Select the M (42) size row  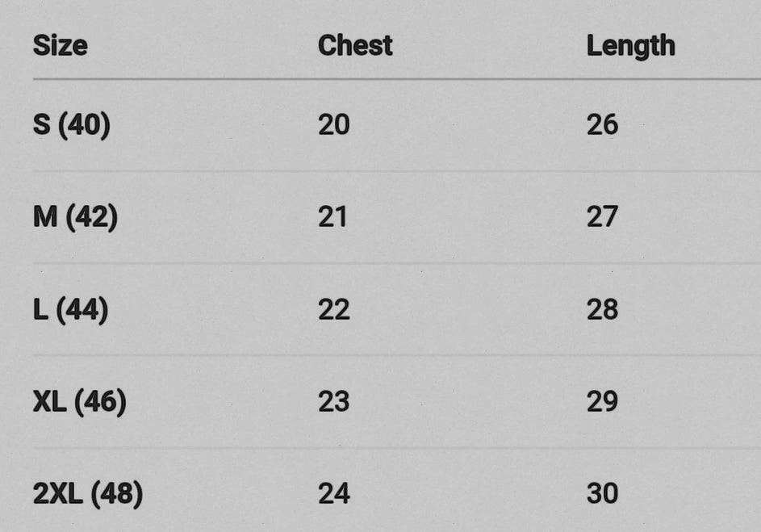pos(75,217)
